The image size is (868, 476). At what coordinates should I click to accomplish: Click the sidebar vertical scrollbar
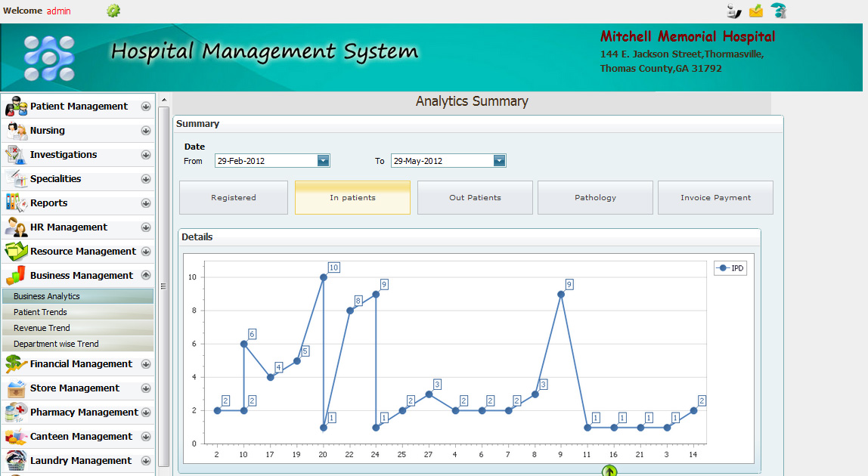point(164,287)
